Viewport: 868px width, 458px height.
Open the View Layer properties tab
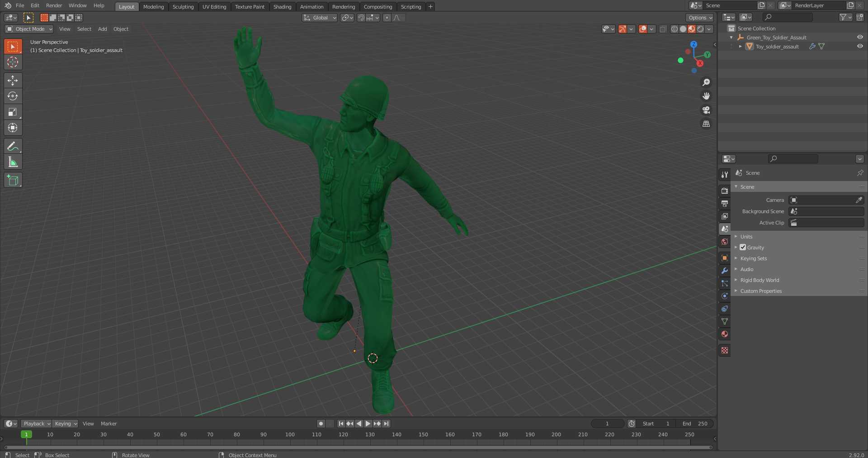click(x=725, y=216)
